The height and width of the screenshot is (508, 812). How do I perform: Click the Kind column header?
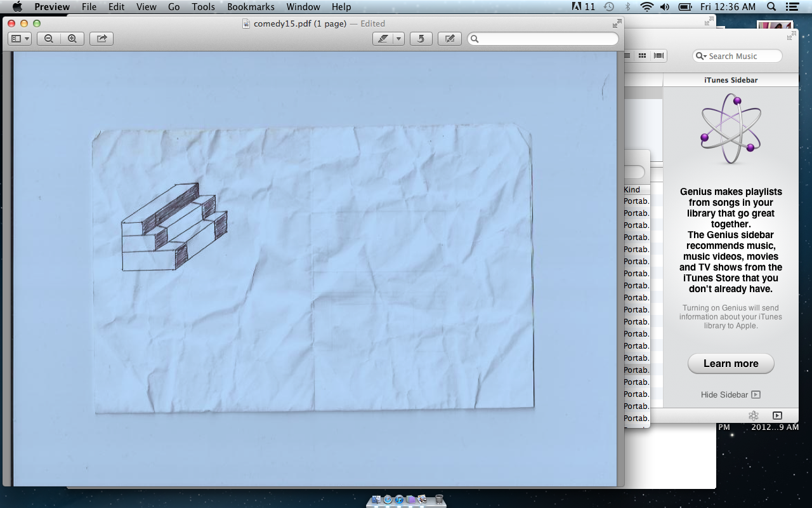(x=636, y=190)
